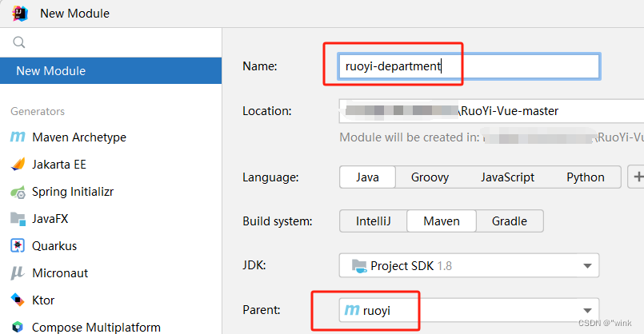Click the Language: label
Image resolution: width=644 pixels, height=334 pixels.
click(270, 177)
